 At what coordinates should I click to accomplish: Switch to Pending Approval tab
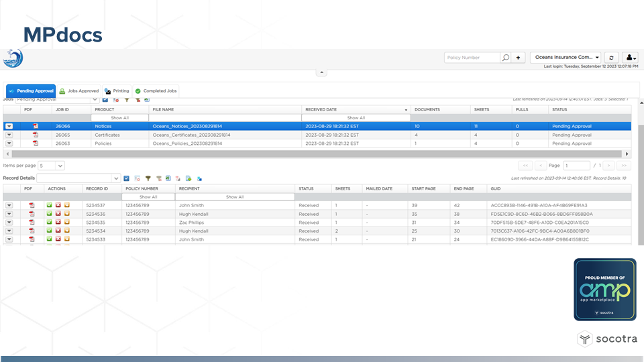click(31, 90)
